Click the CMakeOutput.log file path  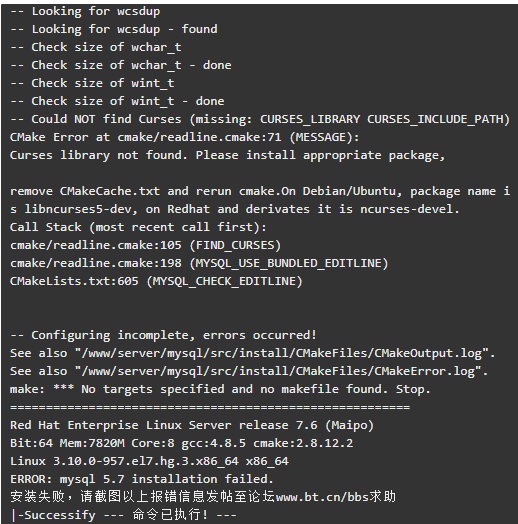[281, 354]
